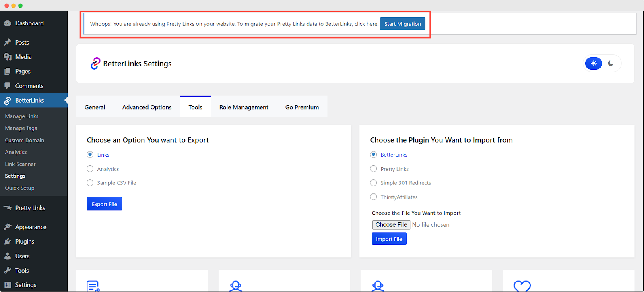The height and width of the screenshot is (292, 644).
Task: Open Media via its sidebar icon
Action: (x=8, y=57)
